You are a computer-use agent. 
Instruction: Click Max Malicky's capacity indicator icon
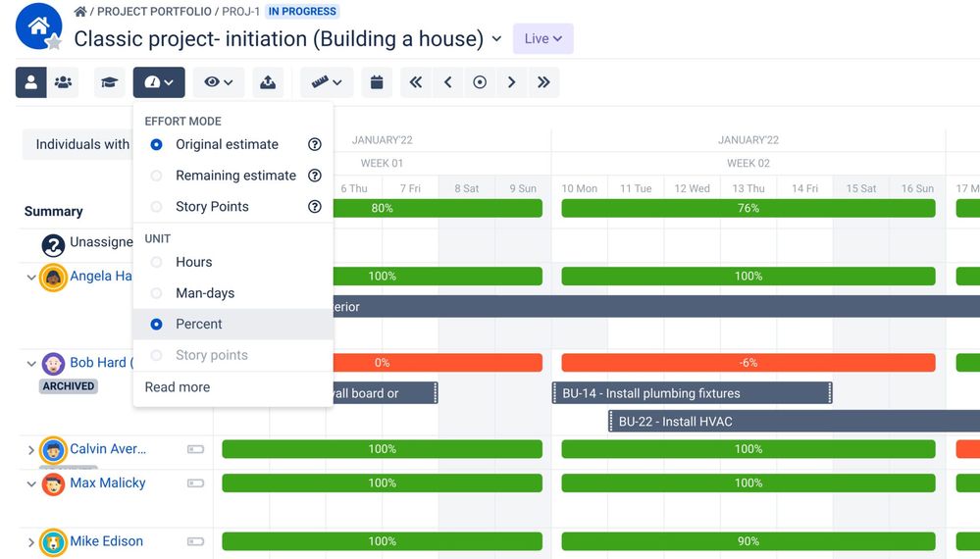(x=195, y=483)
